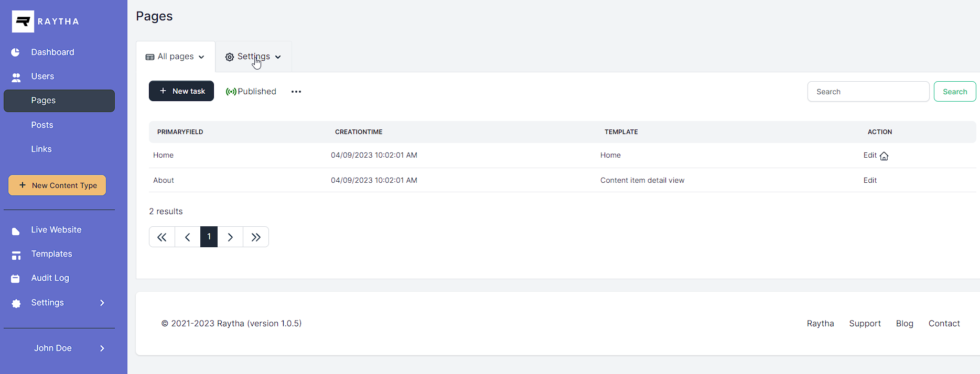The width and height of the screenshot is (980, 374).
Task: Click the Users people icon
Action: [16, 77]
